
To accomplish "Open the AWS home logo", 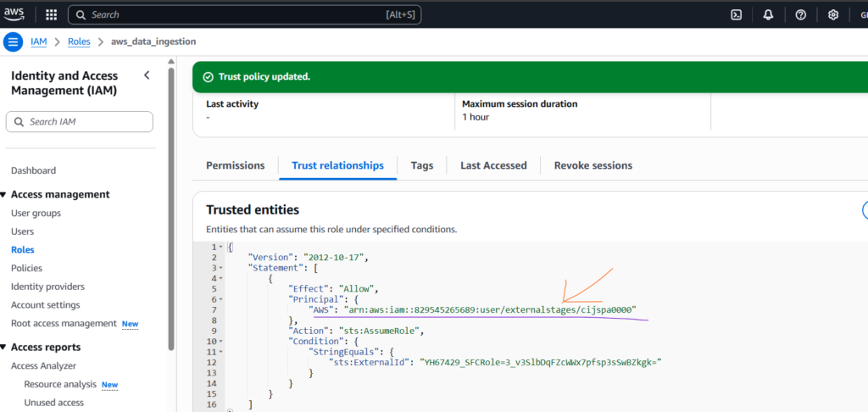I will (14, 14).
